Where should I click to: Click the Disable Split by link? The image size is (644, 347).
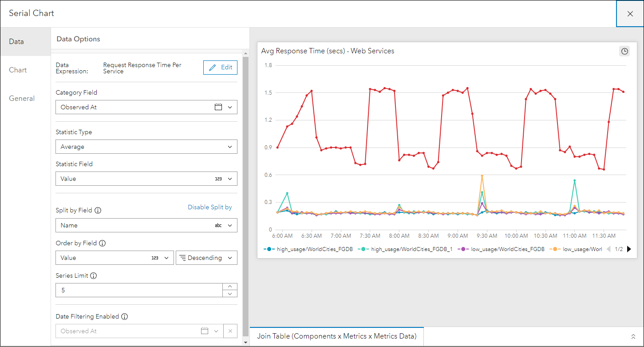(x=209, y=207)
